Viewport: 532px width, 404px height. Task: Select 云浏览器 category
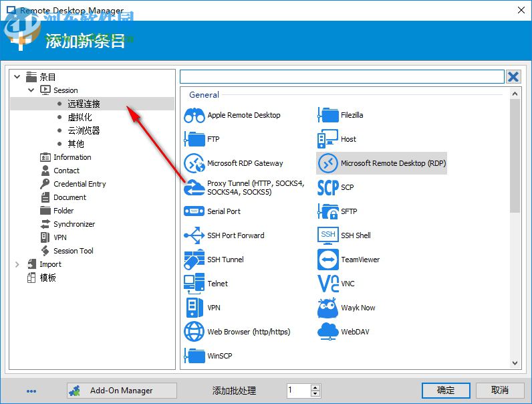(x=84, y=130)
